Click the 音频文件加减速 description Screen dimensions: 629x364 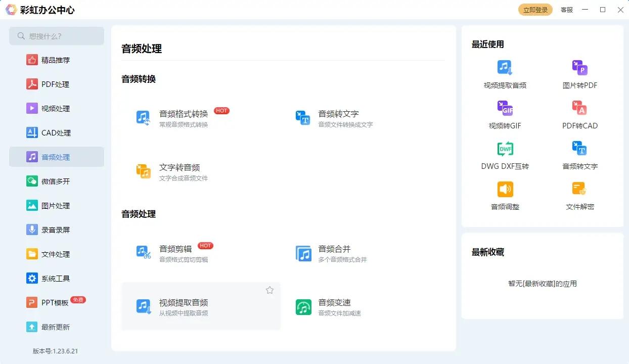(x=340, y=313)
